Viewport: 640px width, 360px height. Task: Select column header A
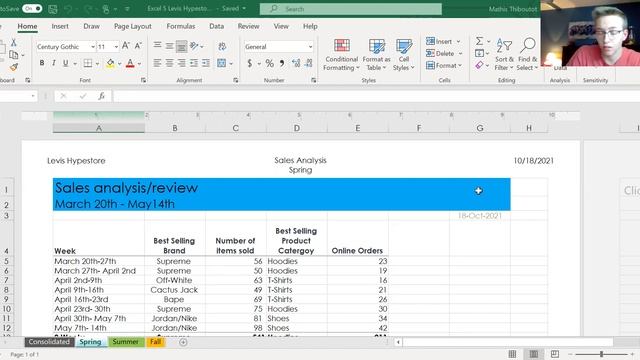coord(99,128)
